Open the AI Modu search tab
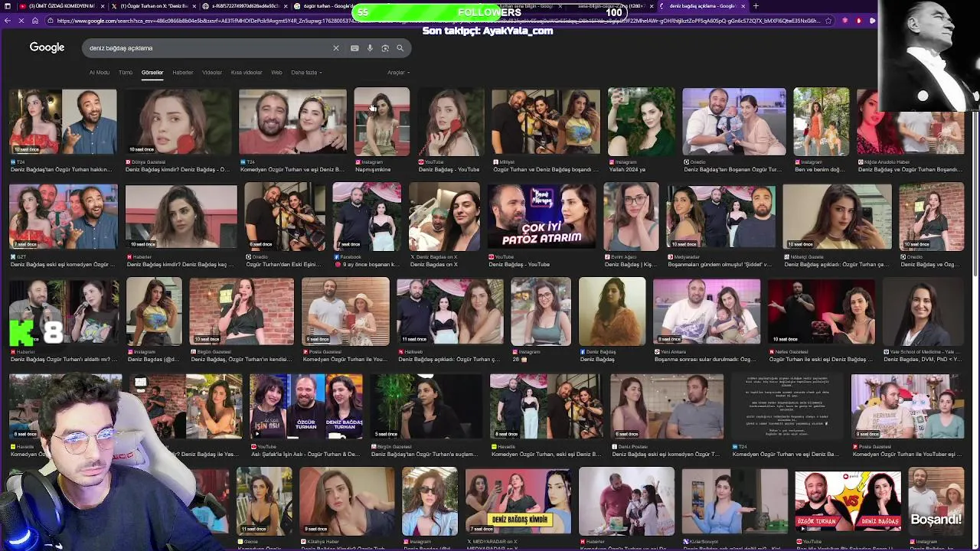980x551 pixels. coord(100,73)
